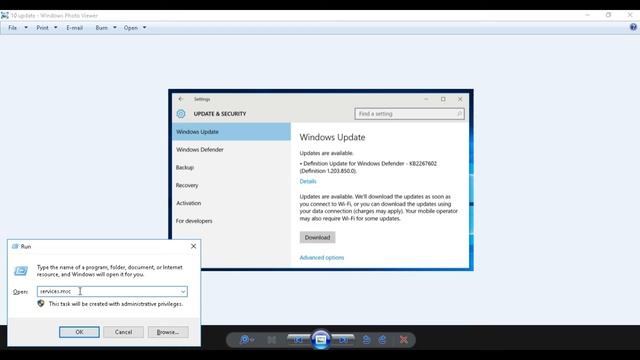Select Activation in Settings sidebar
Image resolution: width=640 pixels, height=360 pixels.
click(231, 203)
